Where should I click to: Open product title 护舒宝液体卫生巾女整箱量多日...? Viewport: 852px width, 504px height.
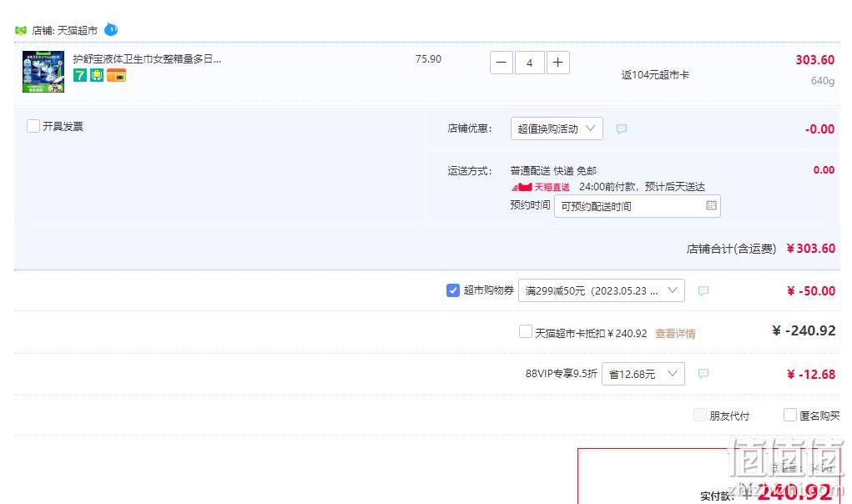[147, 58]
